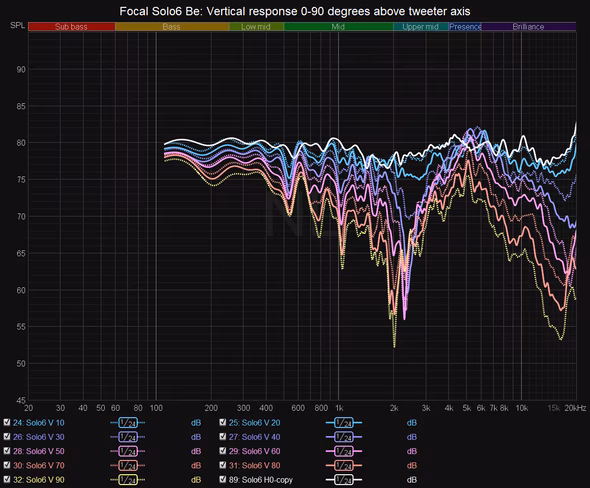Click the 100 label on frequency axis
Viewport: 590px width, 488px height.
click(x=156, y=408)
